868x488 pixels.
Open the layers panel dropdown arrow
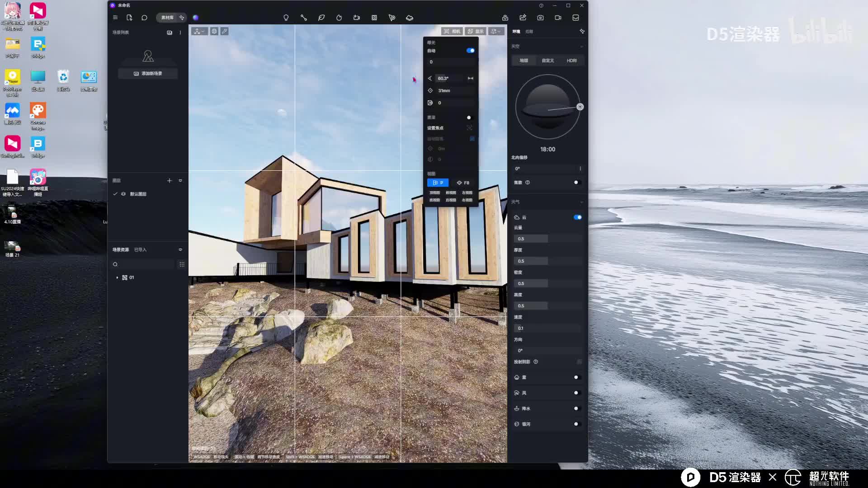pyautogui.click(x=180, y=181)
